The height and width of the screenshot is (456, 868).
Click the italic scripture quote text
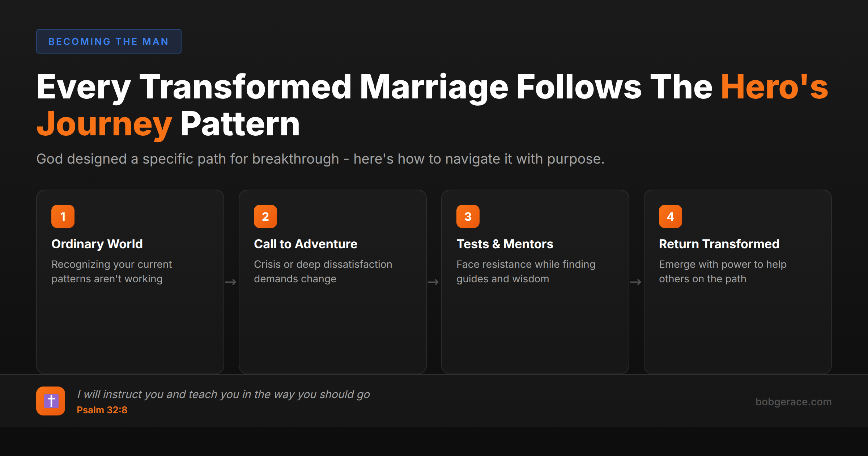(x=224, y=394)
